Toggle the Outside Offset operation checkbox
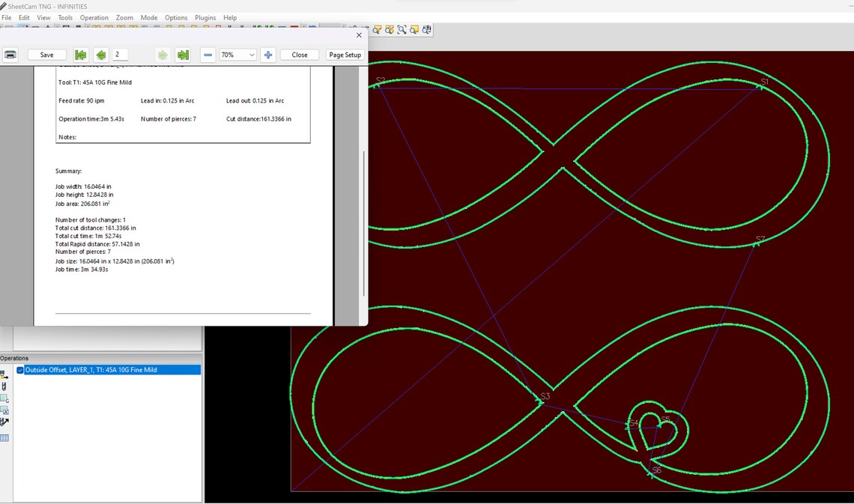The image size is (854, 504). click(19, 369)
